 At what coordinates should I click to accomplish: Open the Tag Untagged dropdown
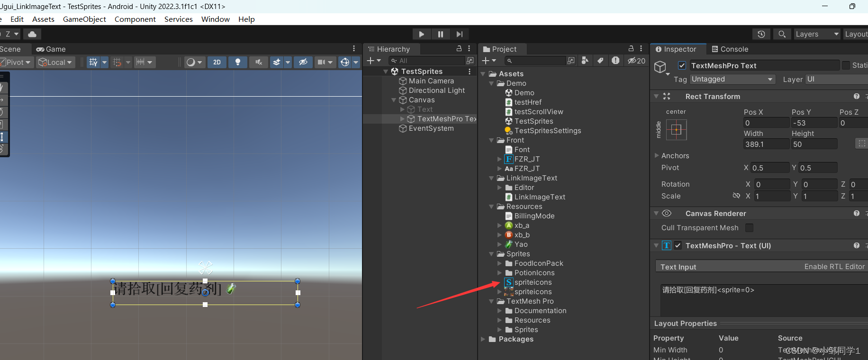click(x=732, y=79)
